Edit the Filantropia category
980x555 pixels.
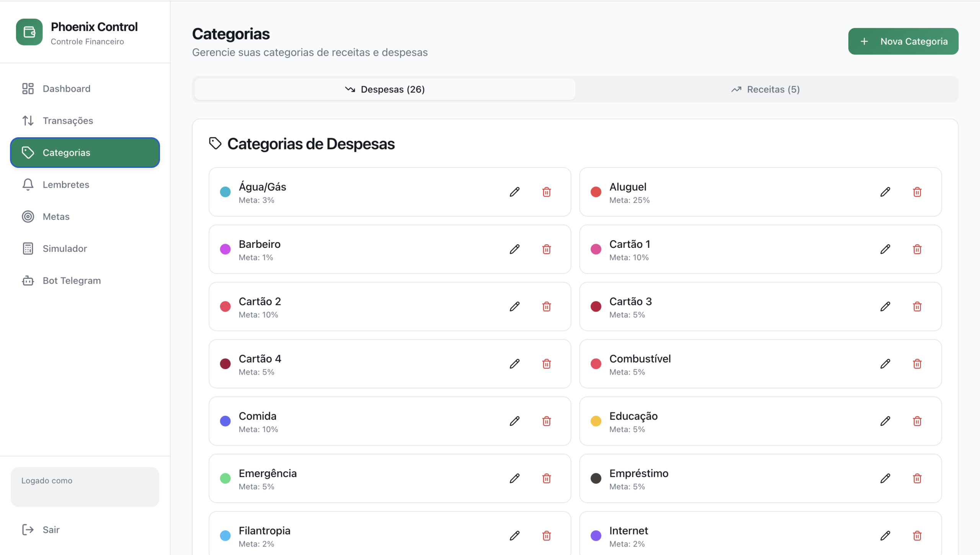tap(514, 535)
